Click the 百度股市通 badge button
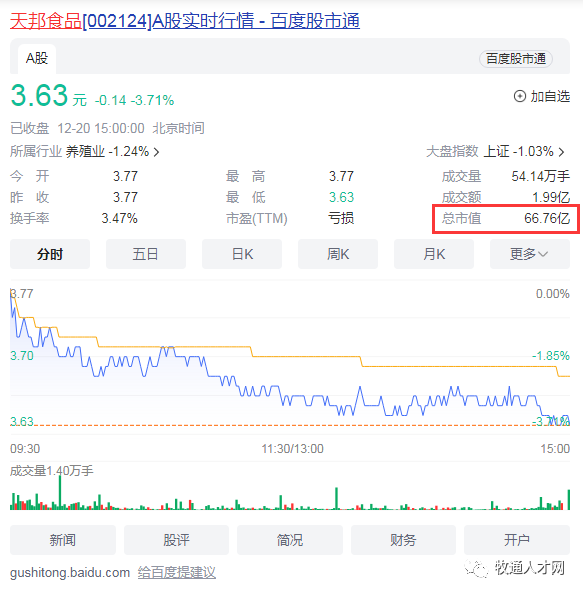The height and width of the screenshot is (594, 583). 516,59
